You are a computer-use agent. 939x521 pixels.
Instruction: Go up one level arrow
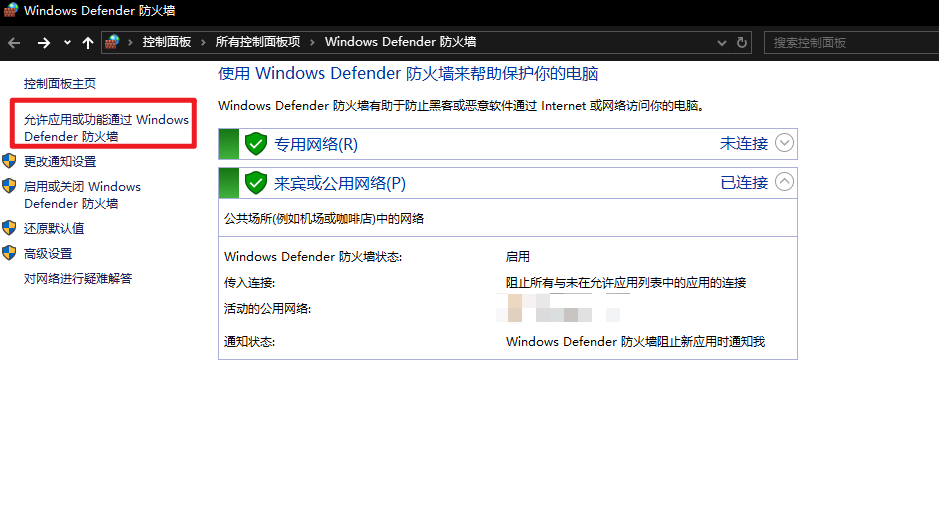pos(88,43)
